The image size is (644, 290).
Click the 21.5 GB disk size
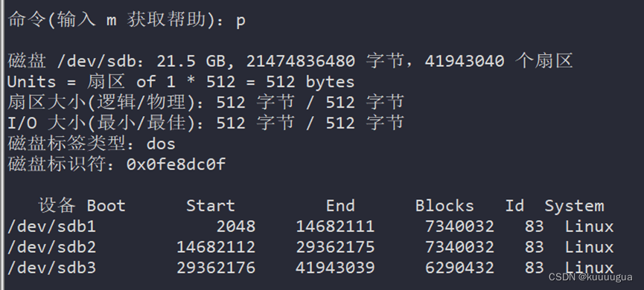tap(191, 61)
